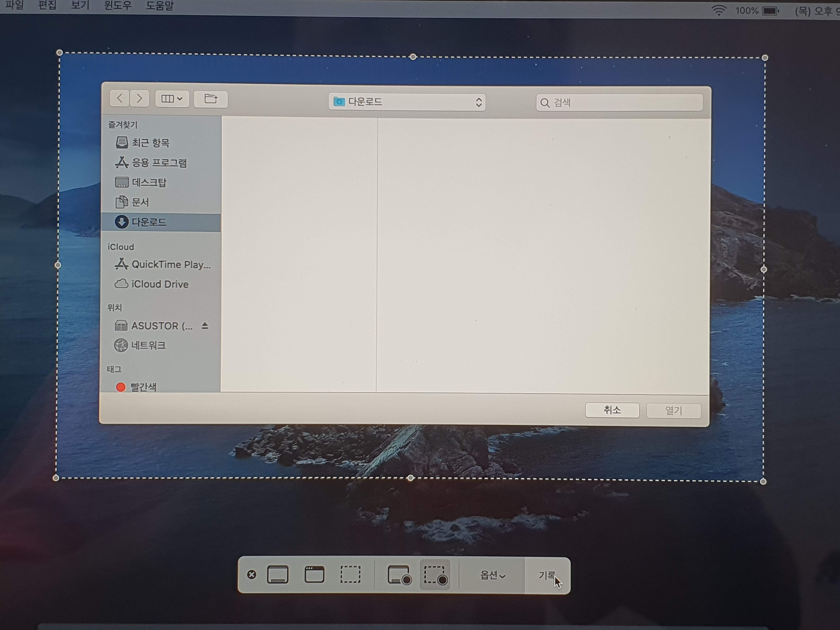The width and height of the screenshot is (840, 630).
Task: Choose record entire screen icon
Action: [399, 575]
